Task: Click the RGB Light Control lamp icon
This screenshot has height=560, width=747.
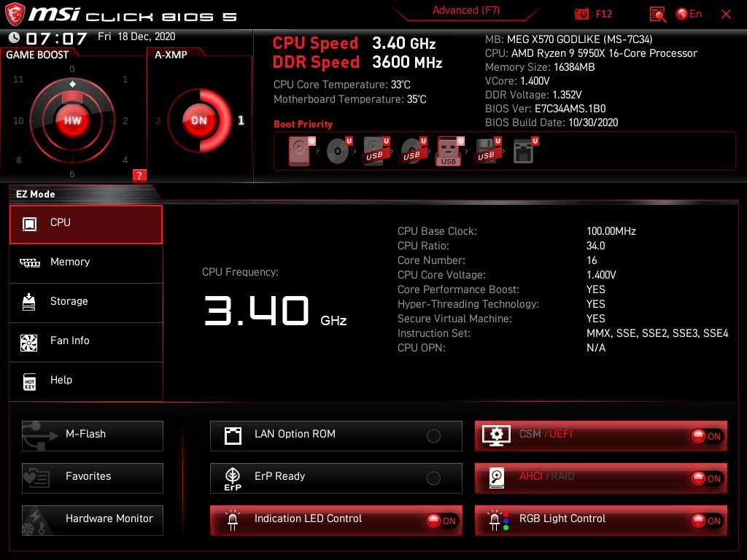Action: click(498, 521)
